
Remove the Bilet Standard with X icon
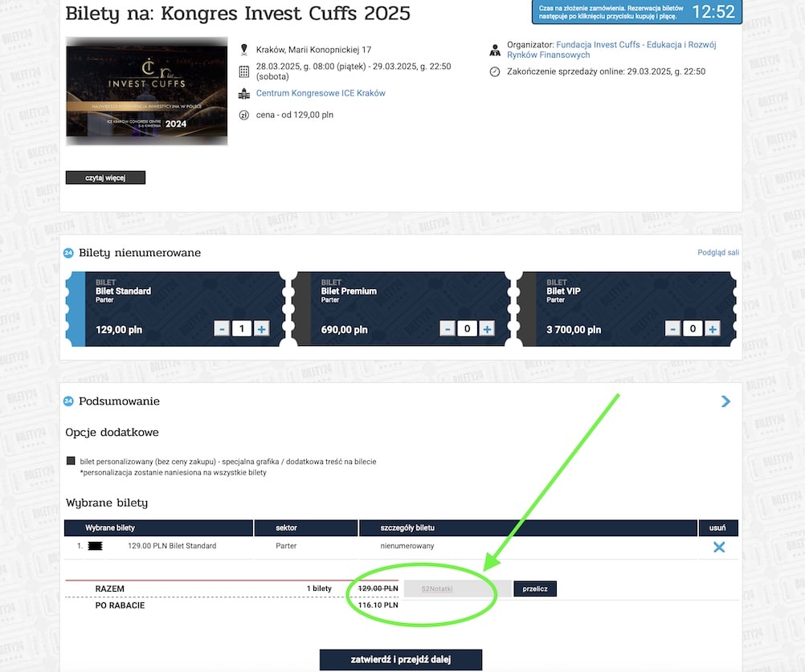(719, 548)
